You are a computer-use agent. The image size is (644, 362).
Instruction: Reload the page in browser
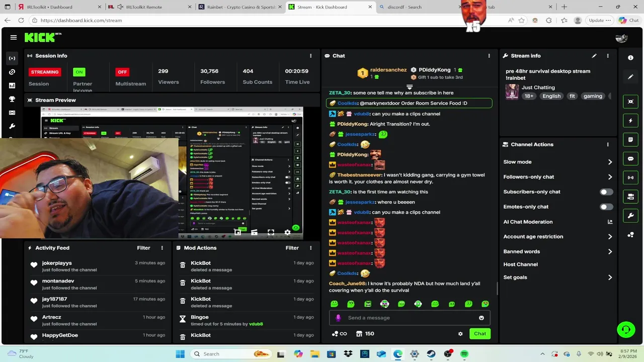[x=21, y=21]
